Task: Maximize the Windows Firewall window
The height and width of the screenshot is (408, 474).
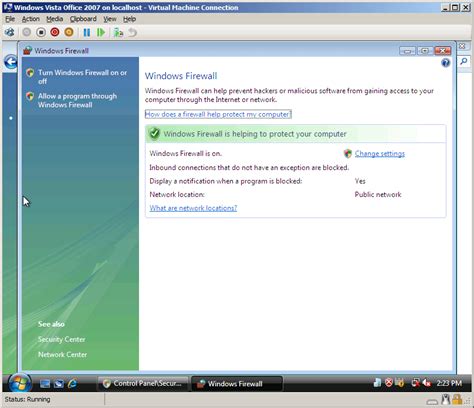Action: (425, 51)
